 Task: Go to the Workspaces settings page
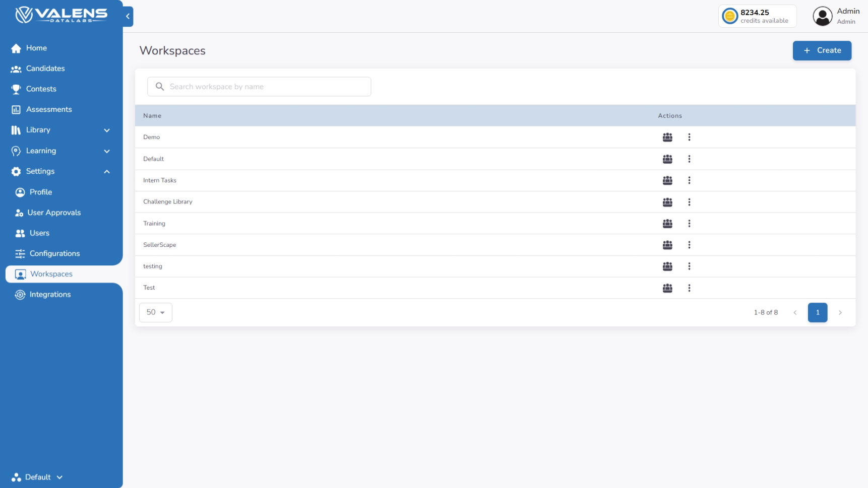[51, 273]
